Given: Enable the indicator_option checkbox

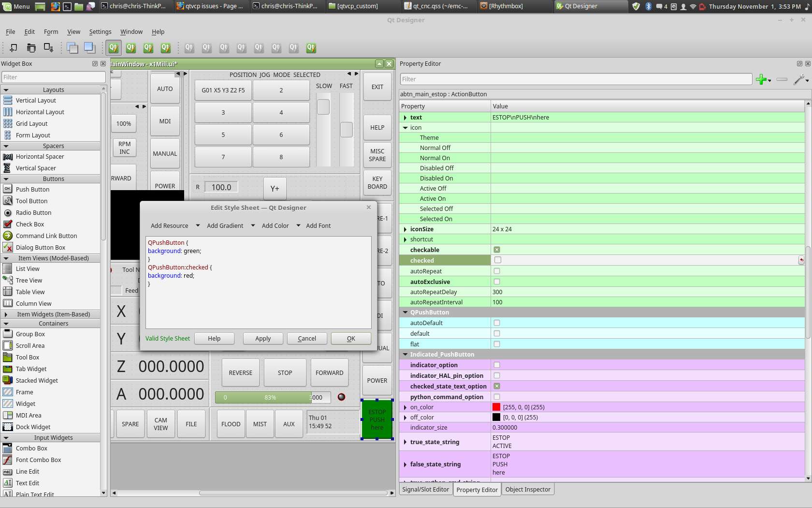Looking at the screenshot, I should (497, 365).
